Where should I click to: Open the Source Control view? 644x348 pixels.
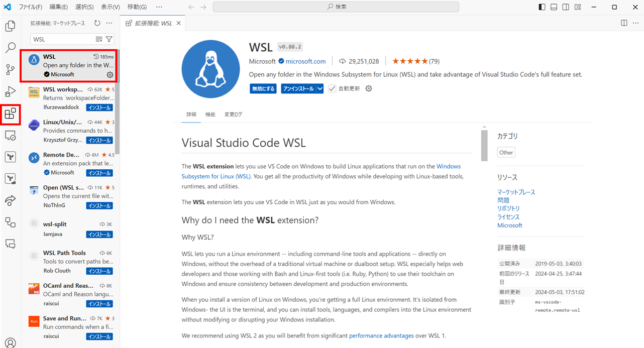10,70
